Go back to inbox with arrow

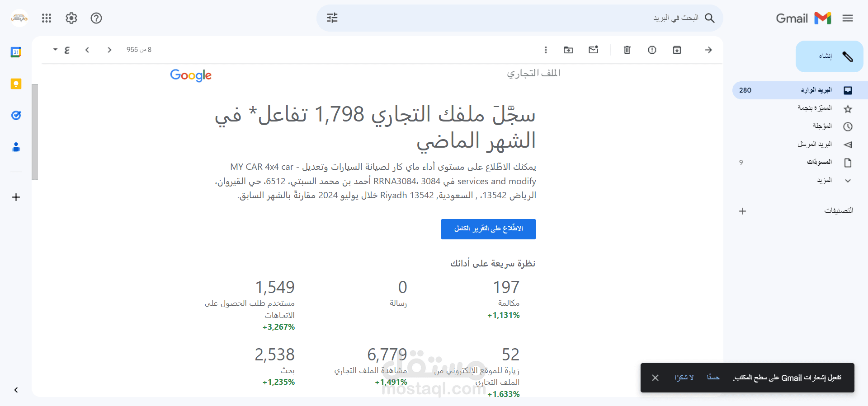tap(708, 50)
